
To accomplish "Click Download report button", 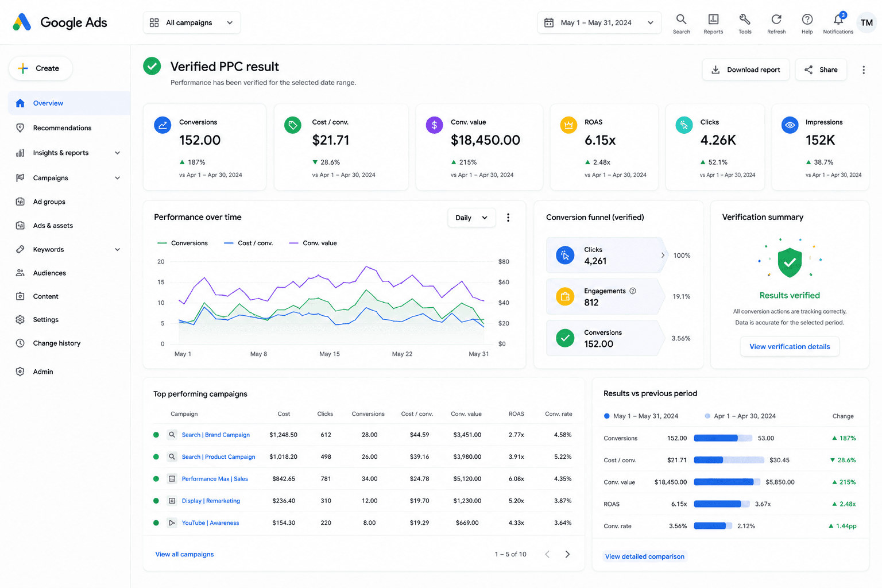I will tap(745, 70).
